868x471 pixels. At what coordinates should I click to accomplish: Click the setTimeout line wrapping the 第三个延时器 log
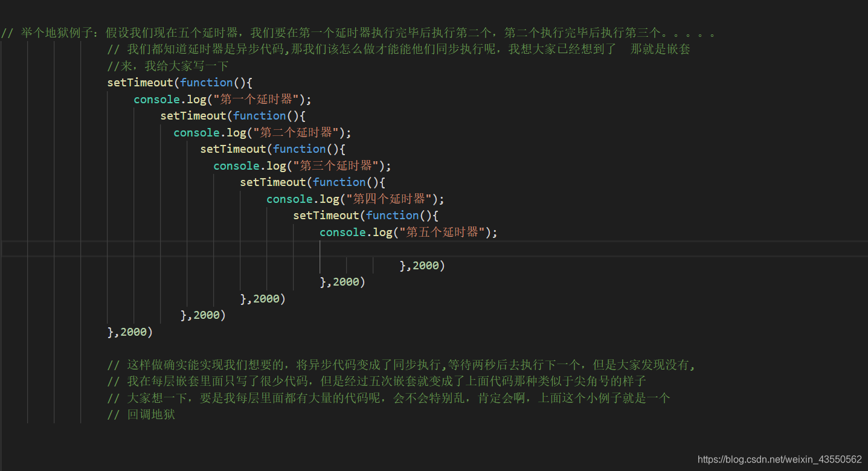[273, 149]
